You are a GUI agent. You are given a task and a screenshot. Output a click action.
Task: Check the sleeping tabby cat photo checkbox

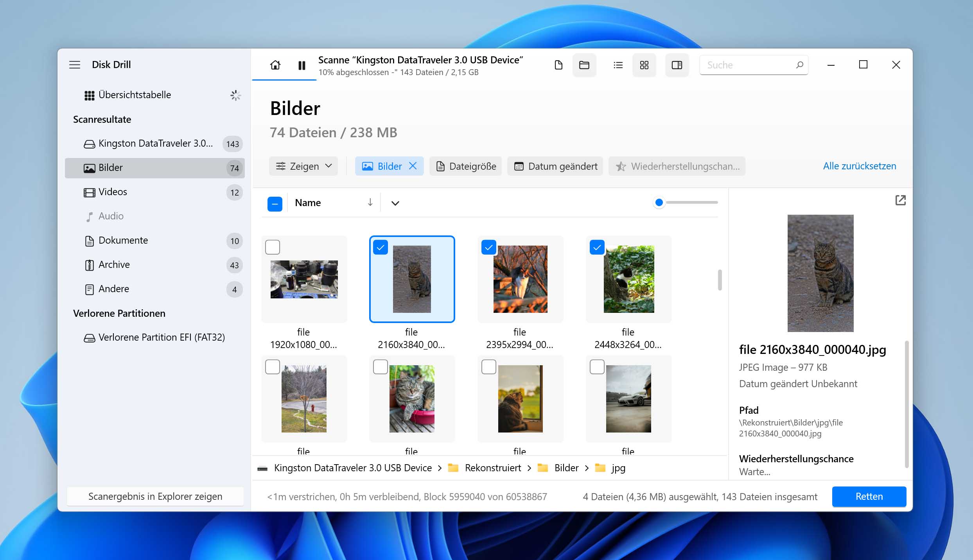click(381, 367)
